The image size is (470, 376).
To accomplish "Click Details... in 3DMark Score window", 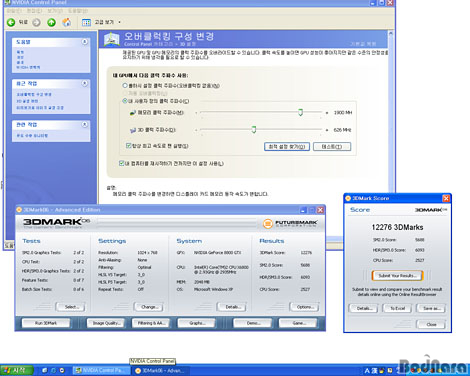I will coord(363,308).
